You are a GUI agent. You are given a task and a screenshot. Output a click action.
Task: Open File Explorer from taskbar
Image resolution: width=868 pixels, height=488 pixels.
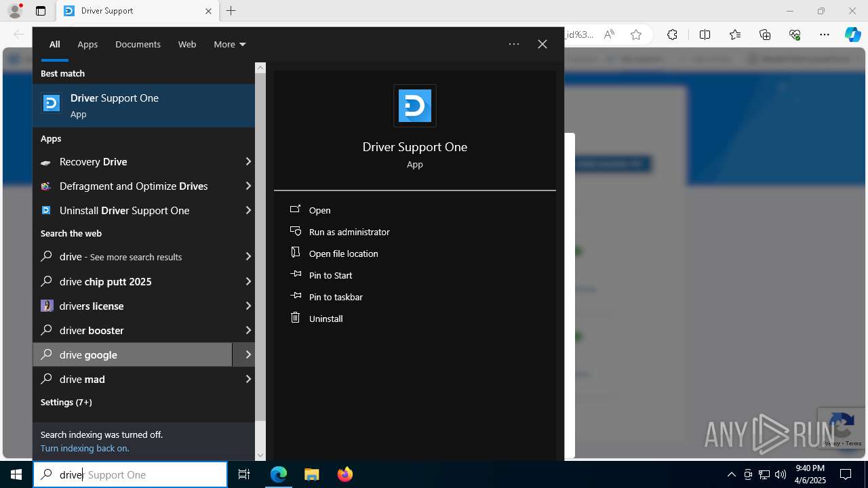311,474
